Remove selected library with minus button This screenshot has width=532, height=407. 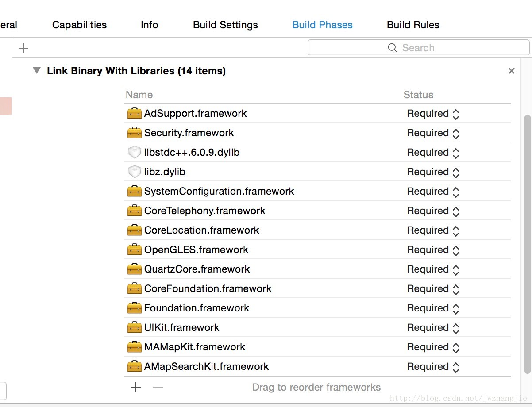coord(158,387)
